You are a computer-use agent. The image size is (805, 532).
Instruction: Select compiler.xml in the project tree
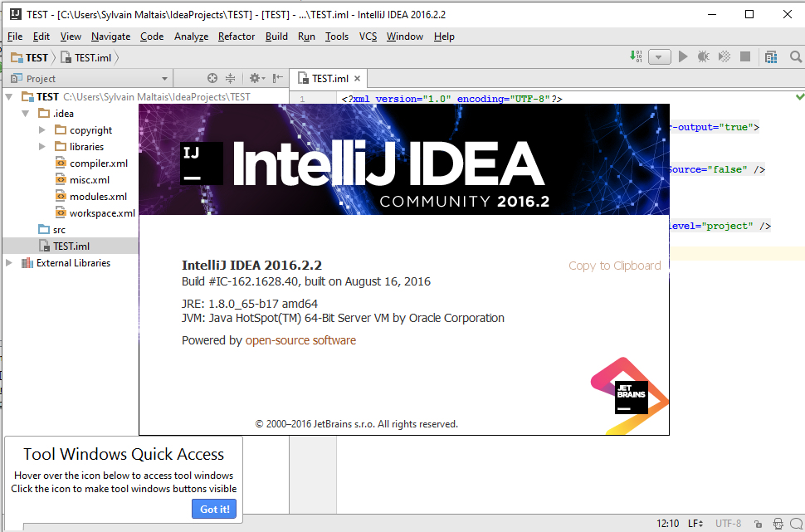pos(99,164)
